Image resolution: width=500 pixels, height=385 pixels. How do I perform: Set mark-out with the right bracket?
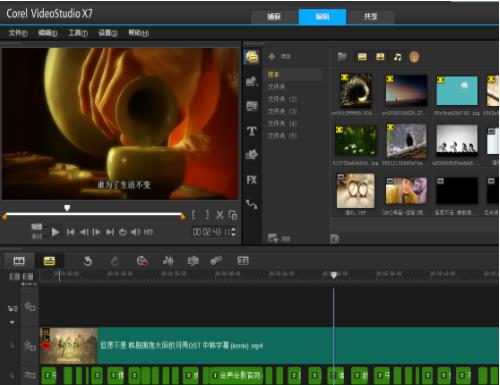(x=207, y=215)
